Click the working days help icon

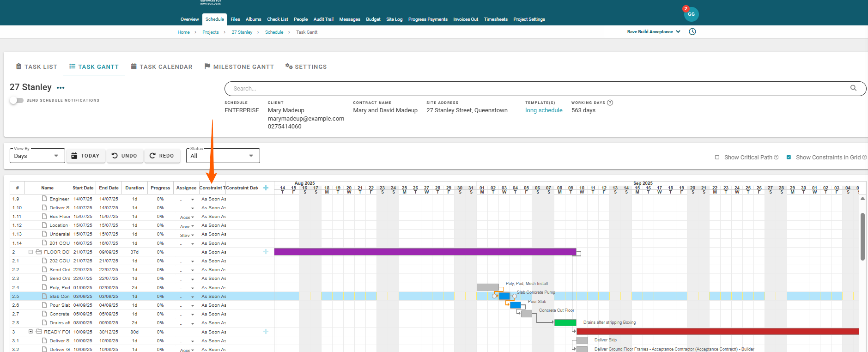[x=610, y=103]
